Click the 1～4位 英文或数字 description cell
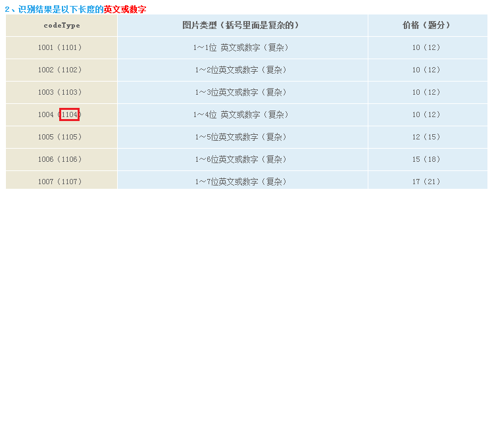Image resolution: width=496 pixels, height=448 pixels. [241, 115]
